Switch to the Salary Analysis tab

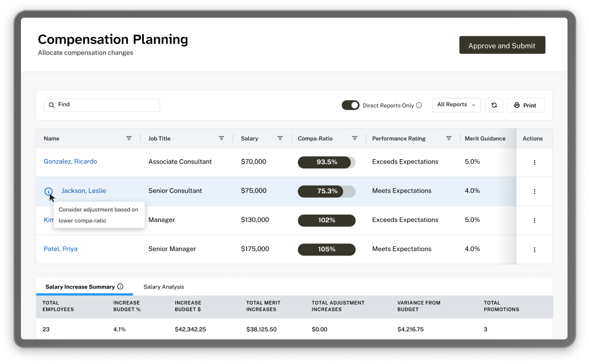[164, 287]
